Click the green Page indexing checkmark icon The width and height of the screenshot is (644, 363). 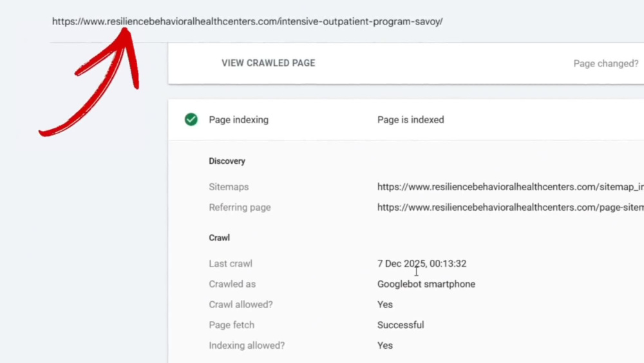click(191, 120)
